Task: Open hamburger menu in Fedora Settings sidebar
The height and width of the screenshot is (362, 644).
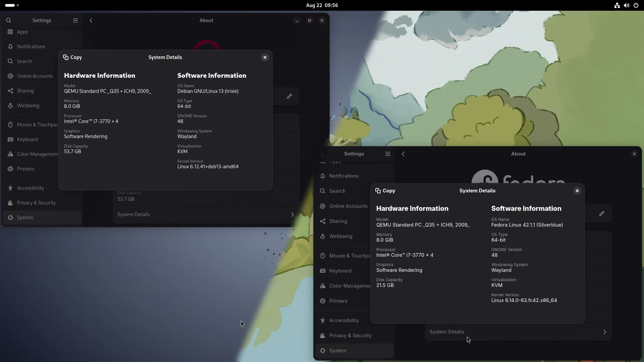Action: point(388,154)
